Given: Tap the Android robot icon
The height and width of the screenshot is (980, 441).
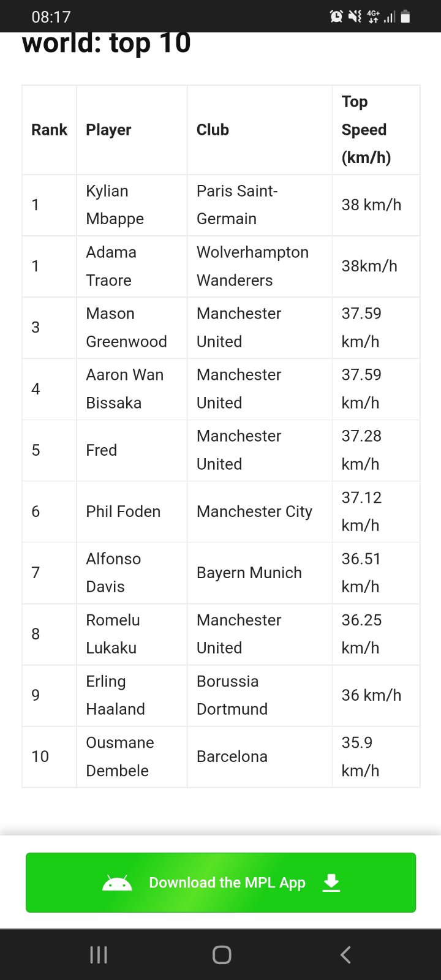Looking at the screenshot, I should pos(117,883).
